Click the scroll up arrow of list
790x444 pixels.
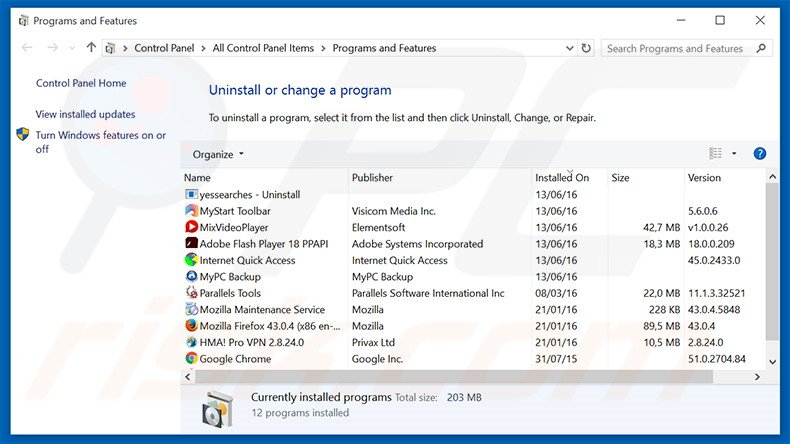pyautogui.click(x=772, y=177)
